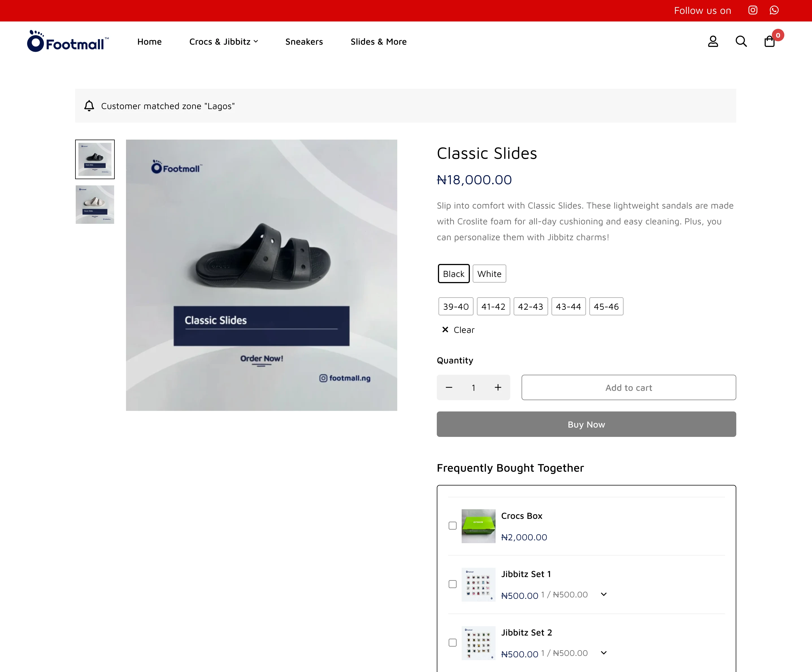Open the Jibbitz Set 2 product link
The height and width of the screenshot is (672, 812).
click(527, 632)
